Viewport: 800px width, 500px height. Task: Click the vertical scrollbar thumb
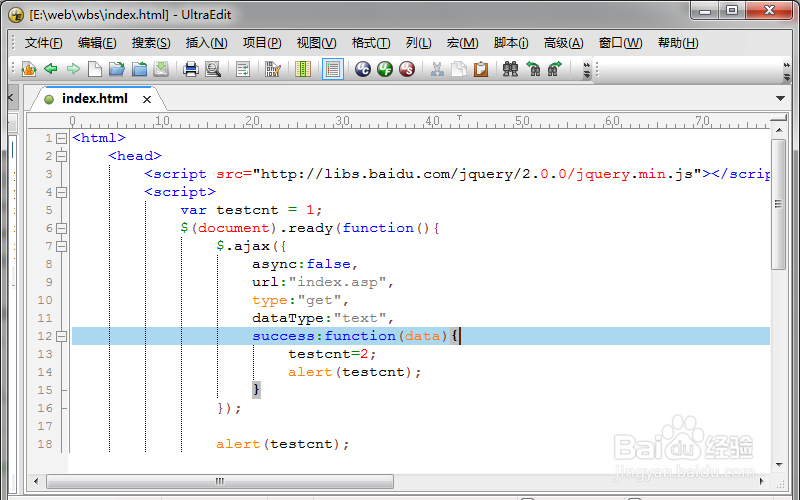[779, 204]
